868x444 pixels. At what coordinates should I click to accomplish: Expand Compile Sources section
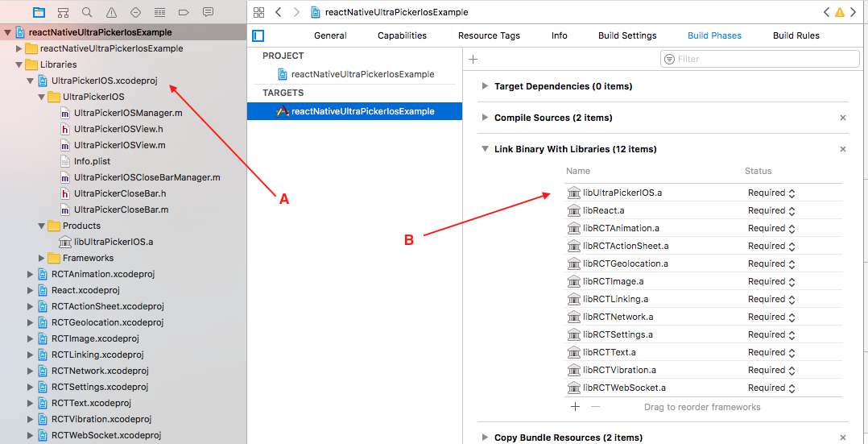point(485,118)
